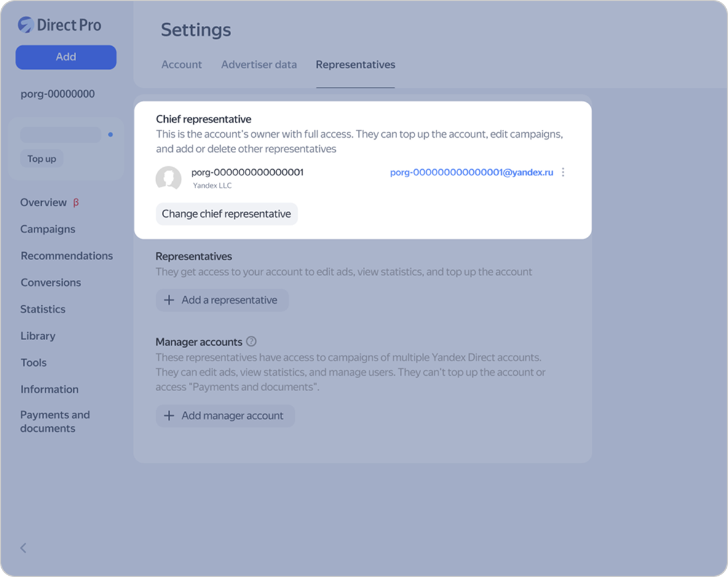Click the porg-00000000 account name
The image size is (728, 577).
click(58, 94)
